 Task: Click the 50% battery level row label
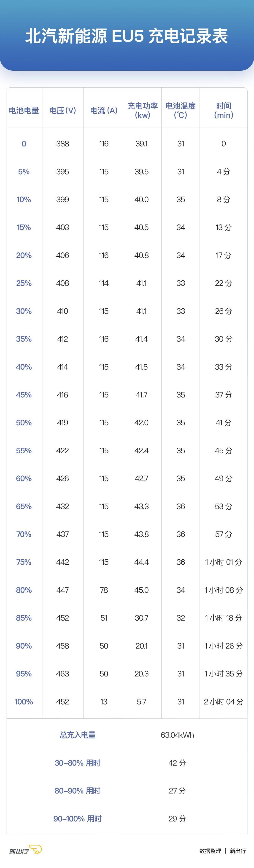click(24, 423)
